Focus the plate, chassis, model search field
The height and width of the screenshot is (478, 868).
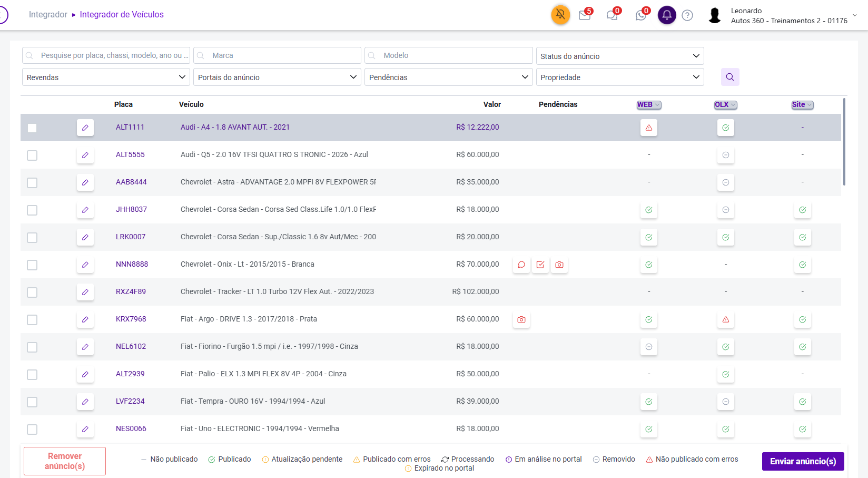coord(106,55)
